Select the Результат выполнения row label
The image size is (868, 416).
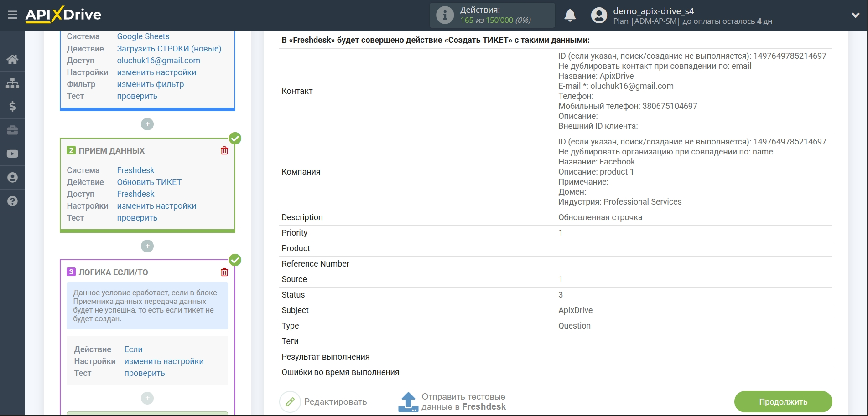tap(326, 357)
